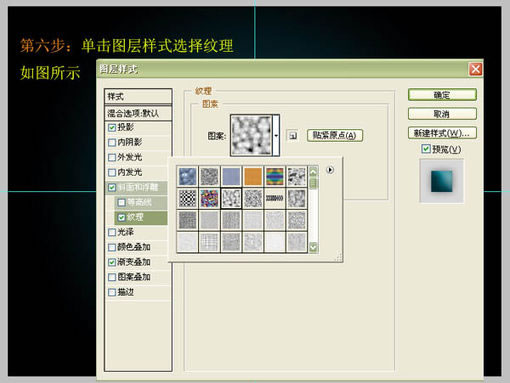Enable the 内阴影 inner shadow checkbox
Image resolution: width=510 pixels, height=383 pixels.
[x=112, y=143]
